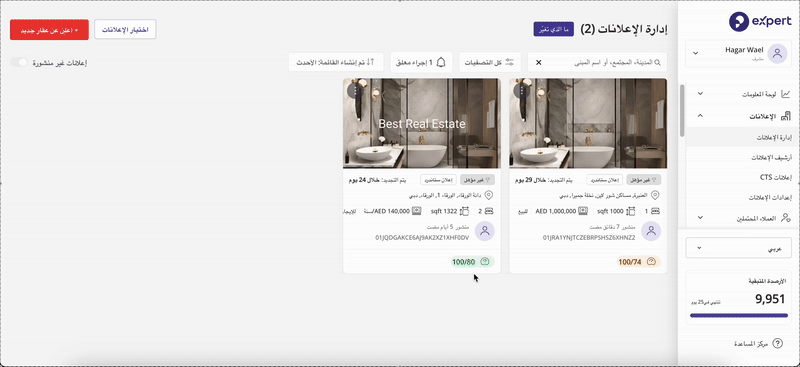Click bed icon on the 2-bedroom listing
Image resolution: width=800 pixels, height=367 pixels.
[x=490, y=211]
